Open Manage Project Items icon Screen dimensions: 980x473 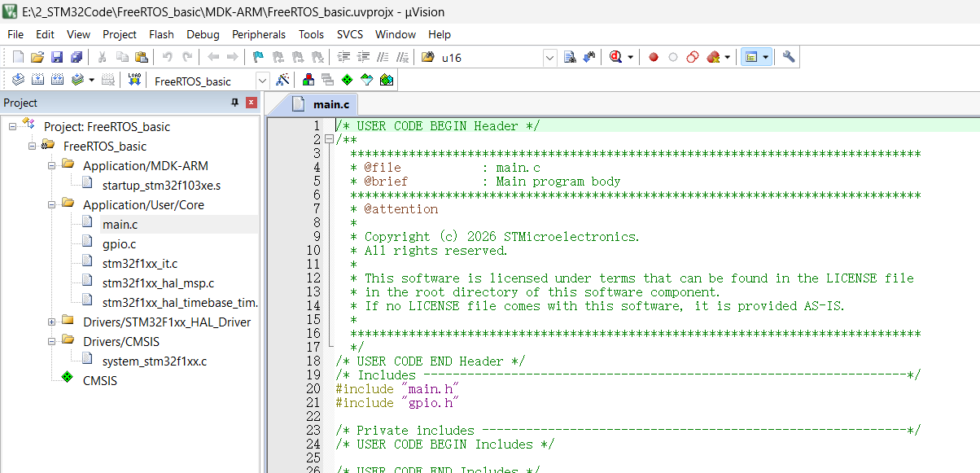tap(308, 80)
